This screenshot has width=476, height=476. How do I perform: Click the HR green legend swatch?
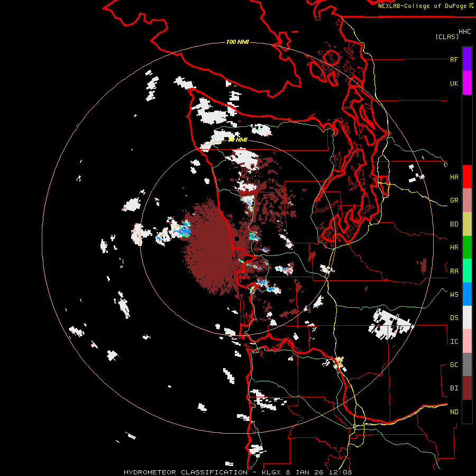pyautogui.click(x=467, y=248)
